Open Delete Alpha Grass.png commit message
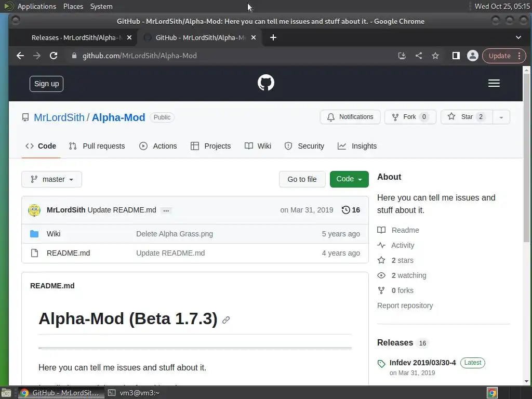532x399 pixels. 175,234
